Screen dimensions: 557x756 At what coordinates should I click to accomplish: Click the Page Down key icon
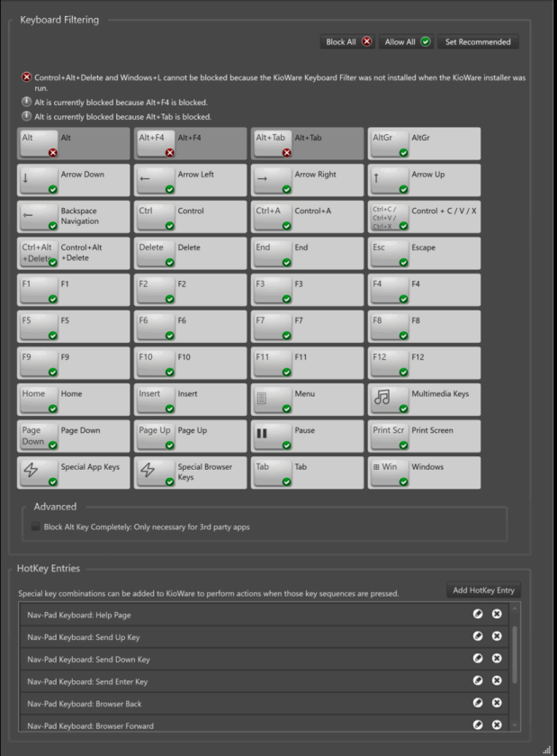[39, 436]
